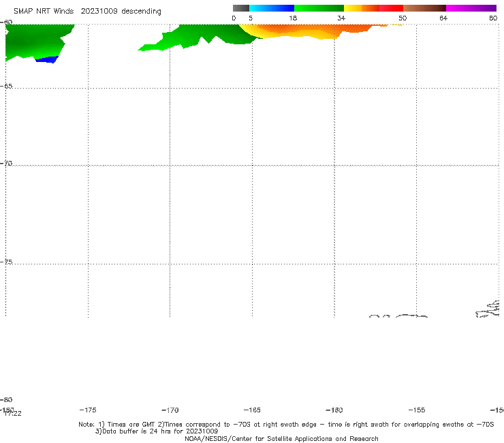Click the 'SMAP NRT Winds' title text

[x=44, y=11]
